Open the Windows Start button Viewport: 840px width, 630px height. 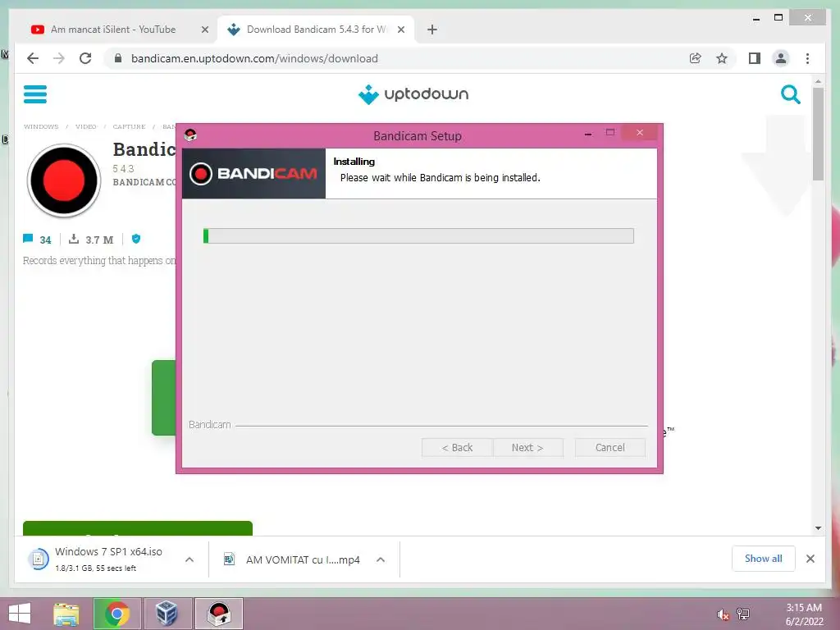[20, 614]
